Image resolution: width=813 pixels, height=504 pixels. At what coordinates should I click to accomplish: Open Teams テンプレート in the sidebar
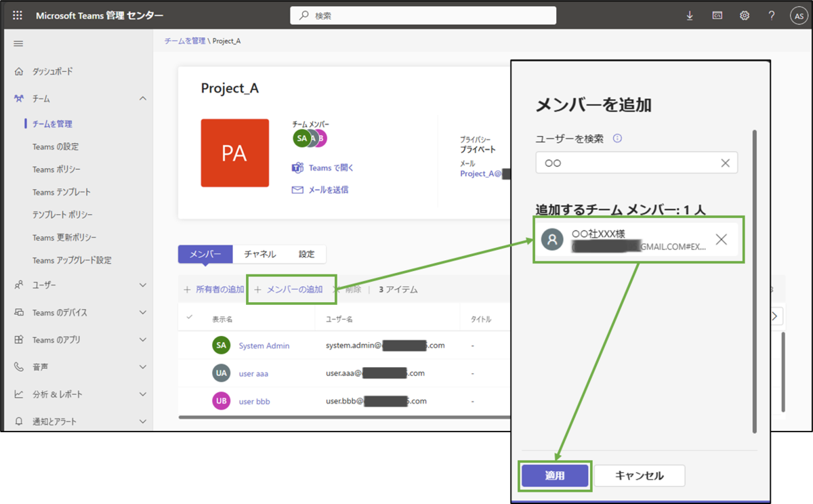tap(62, 192)
